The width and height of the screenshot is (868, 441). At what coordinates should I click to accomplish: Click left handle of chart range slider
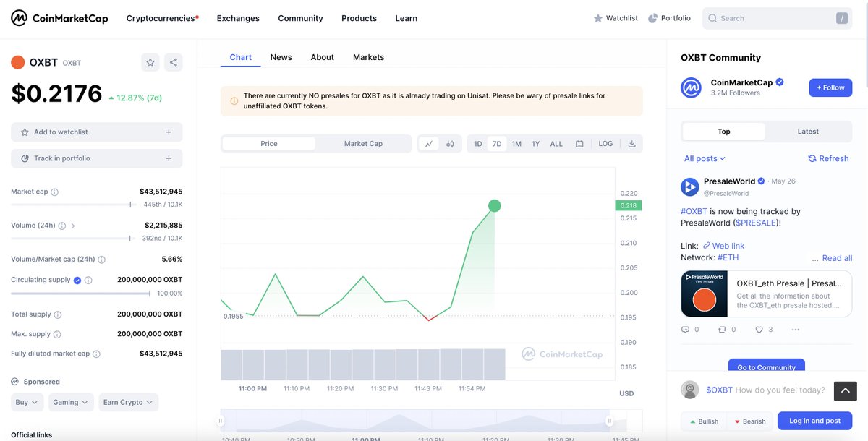(221, 421)
